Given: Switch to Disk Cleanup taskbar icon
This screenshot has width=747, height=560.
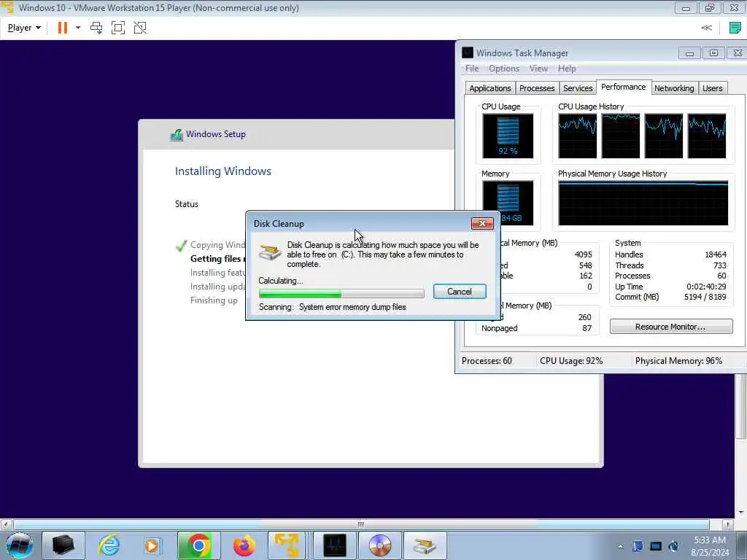Looking at the screenshot, I should (425, 545).
